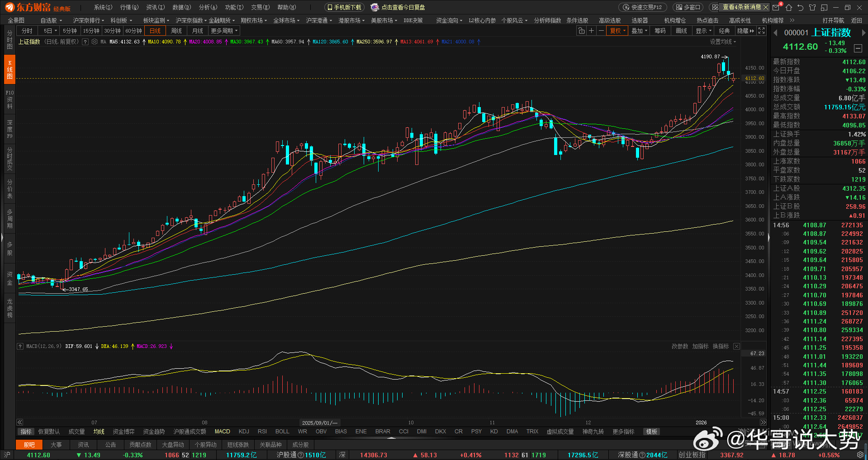Toggle 隐藏 to hide side panel
The height and width of the screenshot is (460, 868).
coord(746,31)
